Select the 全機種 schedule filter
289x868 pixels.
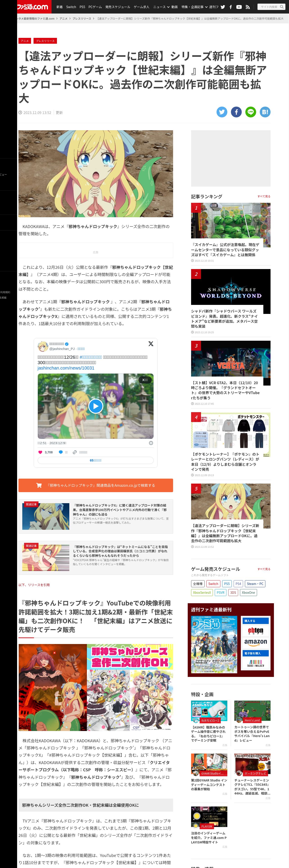point(198,584)
